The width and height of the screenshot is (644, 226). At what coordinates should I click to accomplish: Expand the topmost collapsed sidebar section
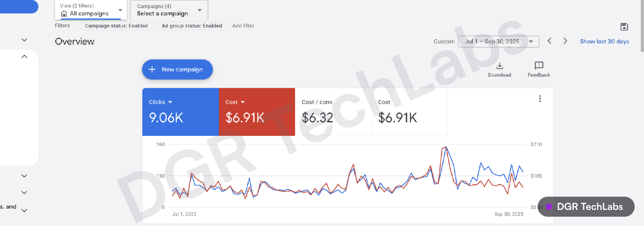pos(24,40)
